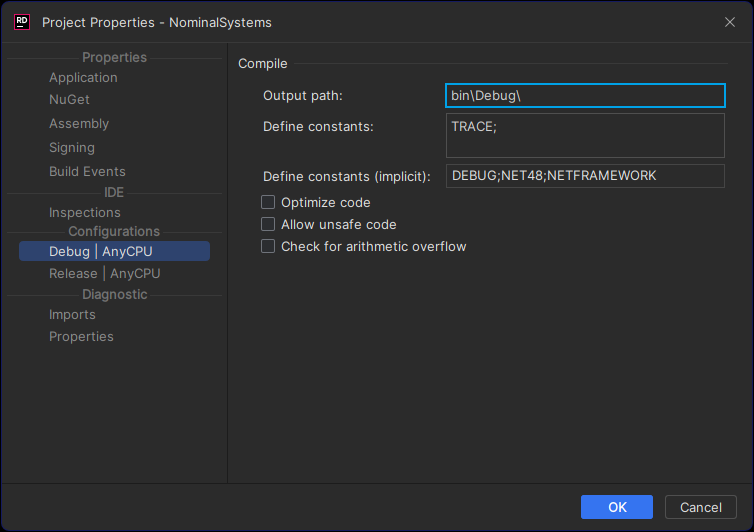The image size is (754, 532).
Task: Open Properties under the Diagnostic section
Action: click(81, 337)
